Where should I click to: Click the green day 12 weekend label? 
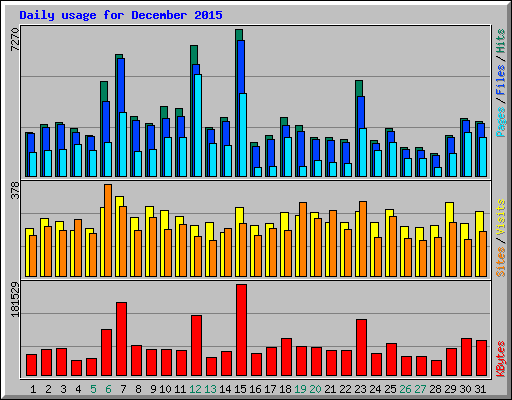pyautogui.click(x=195, y=389)
